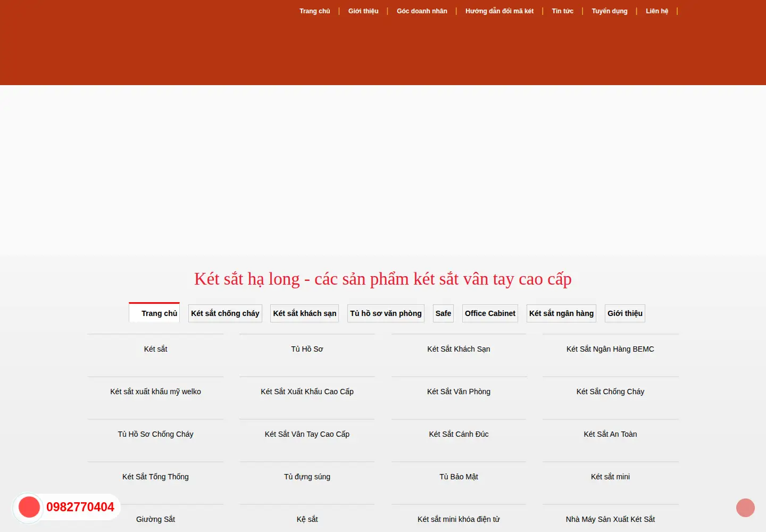
Task: Open Giới thiệu in top navigation
Action: click(363, 11)
